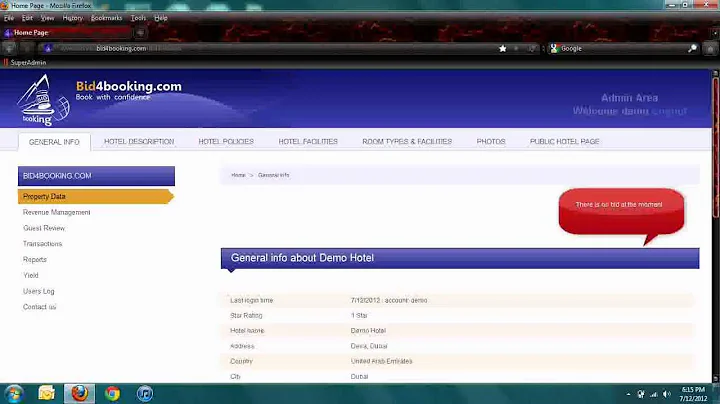Click the page vertical scrollbar
Screen dimensions: 720x404
click(x=715, y=225)
